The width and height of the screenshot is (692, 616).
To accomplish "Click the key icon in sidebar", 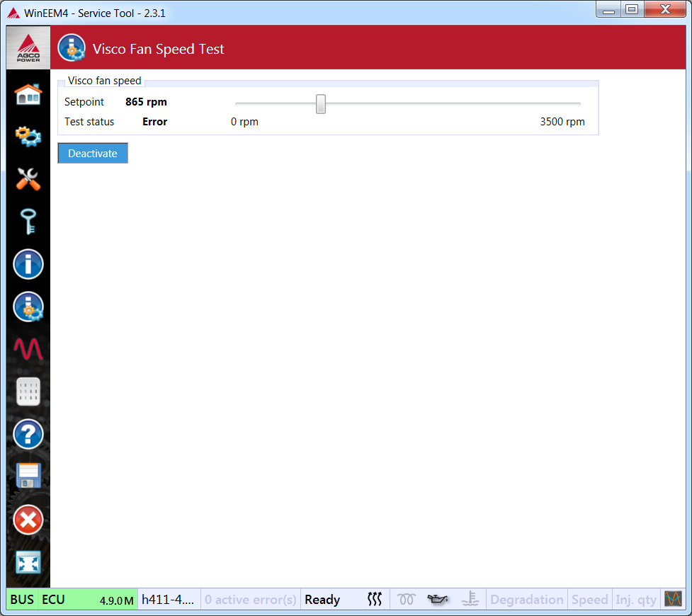I will 28,222.
